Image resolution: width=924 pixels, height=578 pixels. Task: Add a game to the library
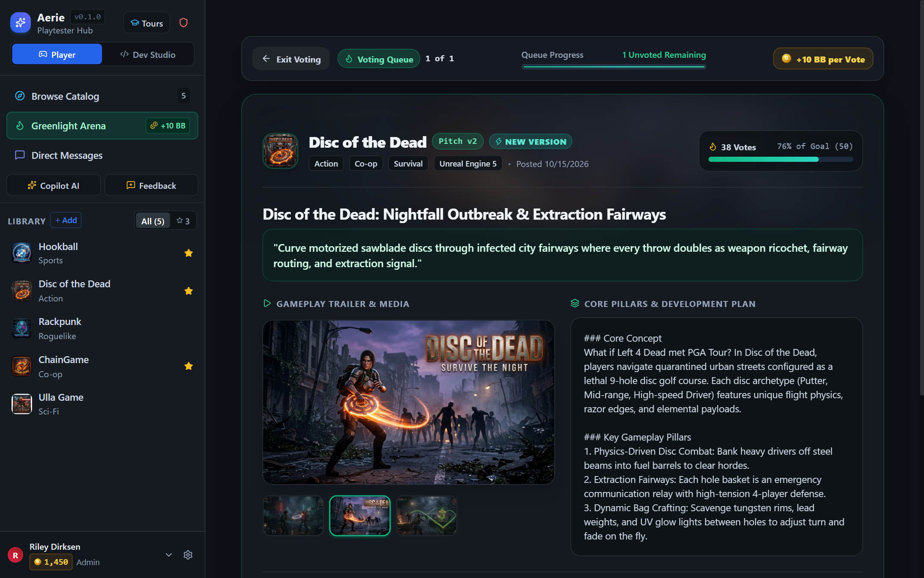(66, 220)
